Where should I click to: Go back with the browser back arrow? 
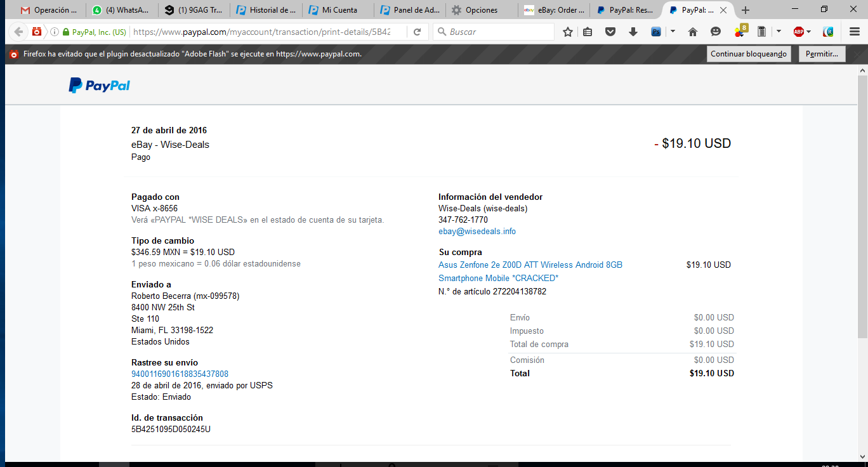click(x=18, y=32)
